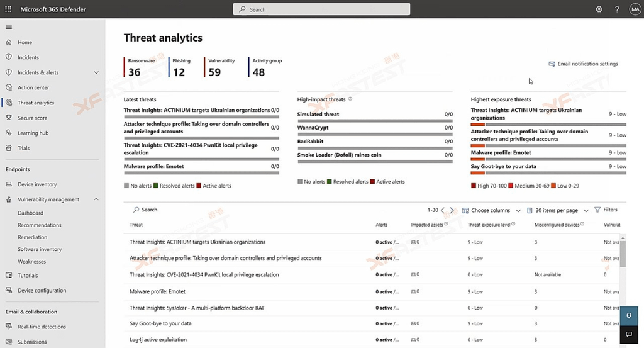Image resolution: width=644 pixels, height=348 pixels.
Task: Sort by Alerts column header
Action: point(381,225)
